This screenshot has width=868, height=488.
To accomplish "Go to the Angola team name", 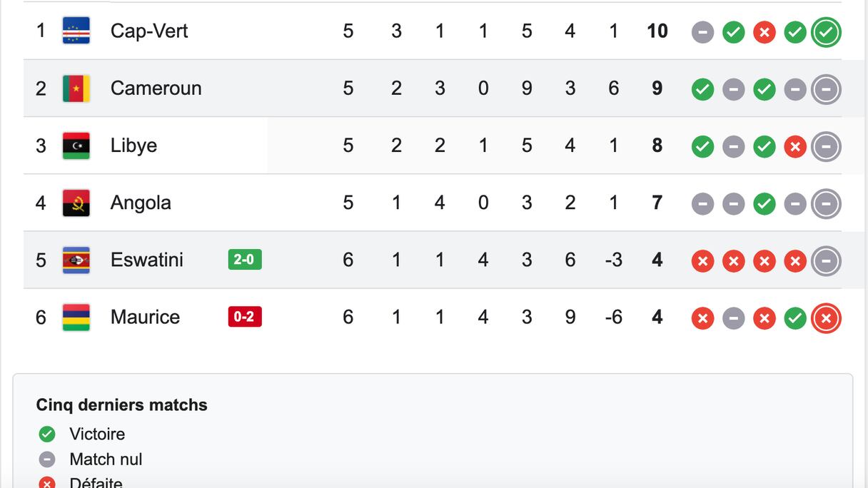I will click(141, 203).
